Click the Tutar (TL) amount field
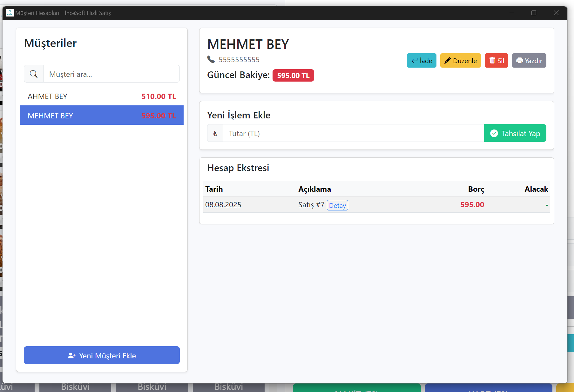This screenshot has height=392, width=574. tap(353, 134)
